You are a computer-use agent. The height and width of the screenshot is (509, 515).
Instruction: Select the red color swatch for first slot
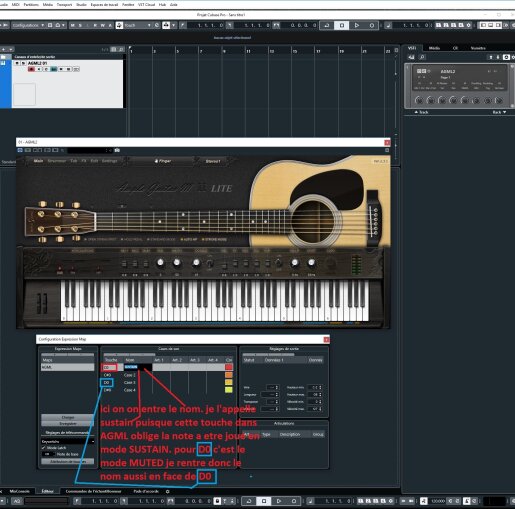pos(229,367)
